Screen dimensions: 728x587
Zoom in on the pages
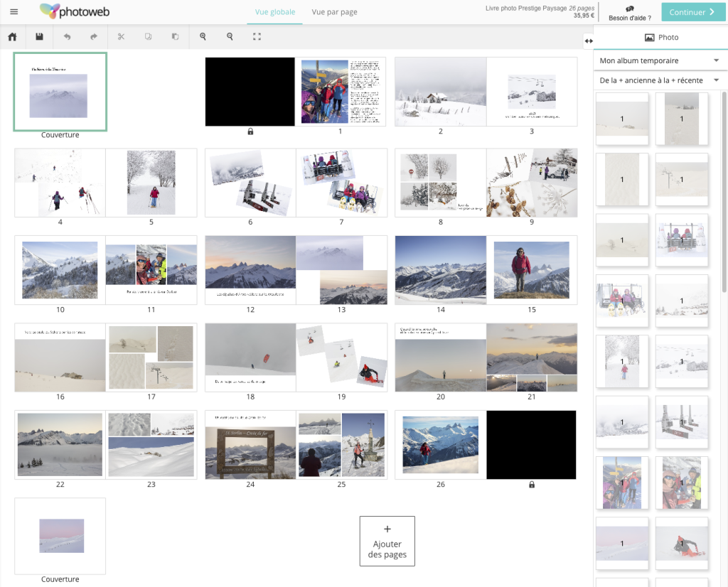[203, 37]
